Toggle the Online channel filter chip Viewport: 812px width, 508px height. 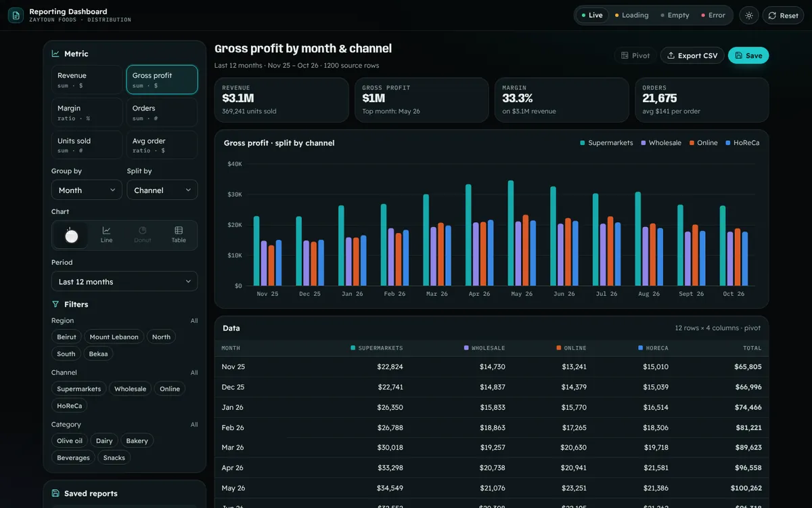(x=170, y=389)
